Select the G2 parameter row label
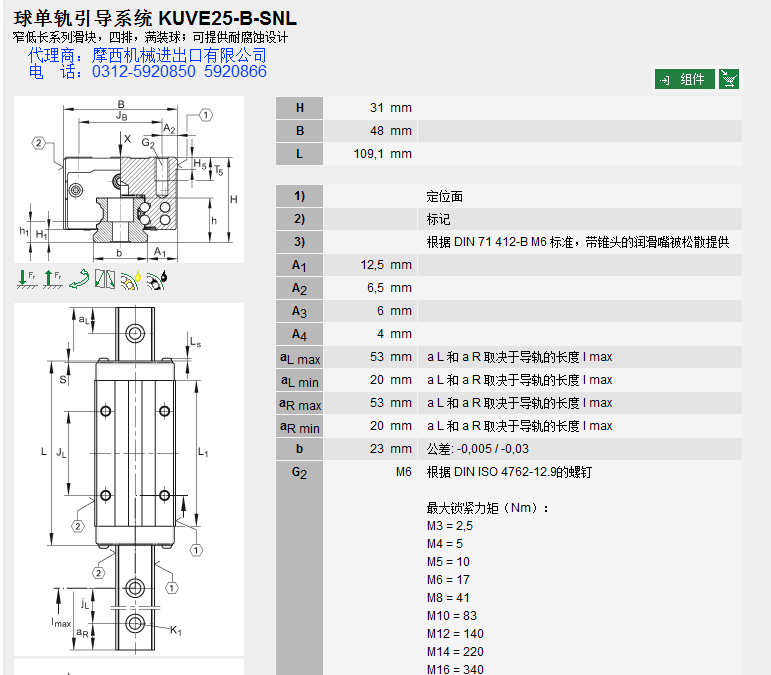Image resolution: width=771 pixels, height=675 pixels. [299, 472]
